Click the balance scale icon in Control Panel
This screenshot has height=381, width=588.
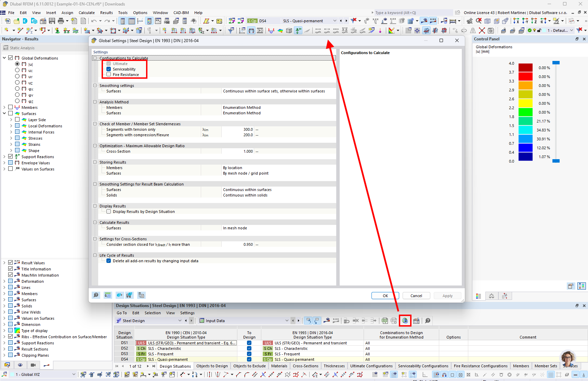coord(492,296)
